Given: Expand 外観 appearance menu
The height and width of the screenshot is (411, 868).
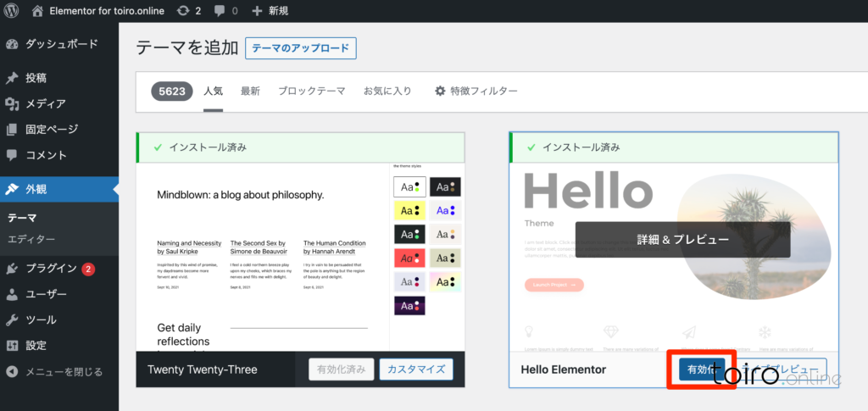Looking at the screenshot, I should (x=36, y=189).
